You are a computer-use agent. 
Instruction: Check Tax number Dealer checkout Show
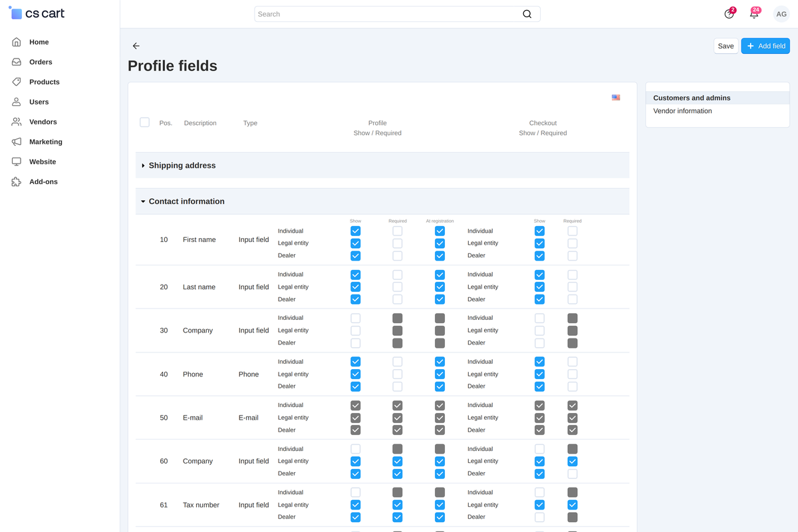click(539, 517)
